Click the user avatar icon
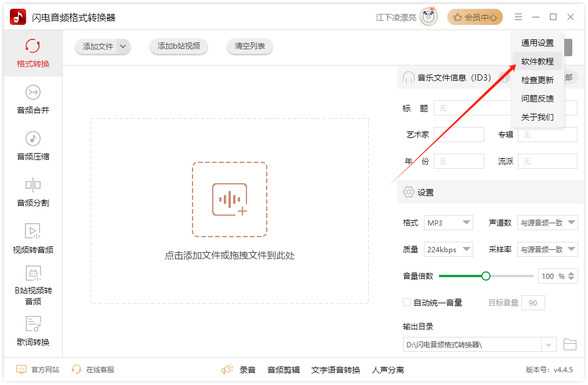The width and height of the screenshot is (588, 385). [429, 17]
